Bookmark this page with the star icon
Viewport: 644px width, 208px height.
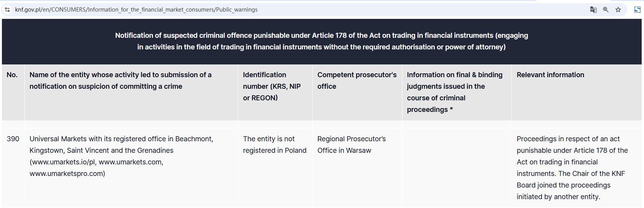pos(618,10)
